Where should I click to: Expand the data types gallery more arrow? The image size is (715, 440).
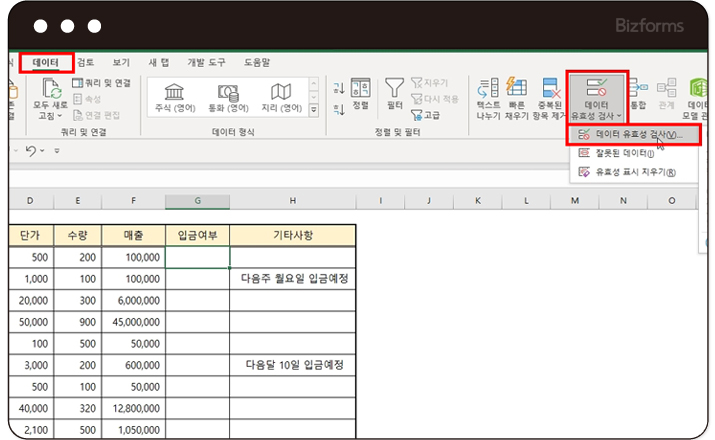tap(314, 109)
